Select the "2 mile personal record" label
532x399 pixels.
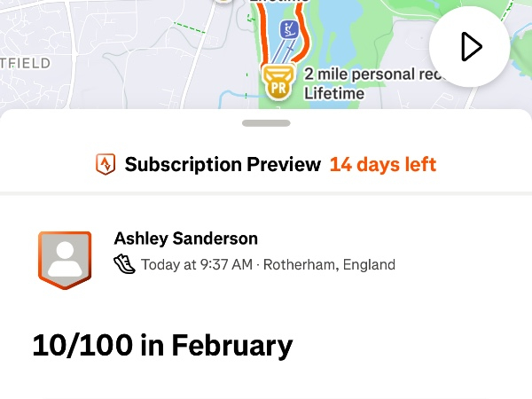(372, 74)
